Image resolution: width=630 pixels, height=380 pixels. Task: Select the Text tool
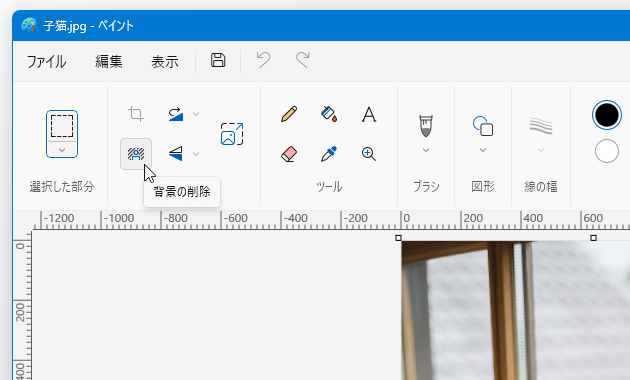click(369, 114)
